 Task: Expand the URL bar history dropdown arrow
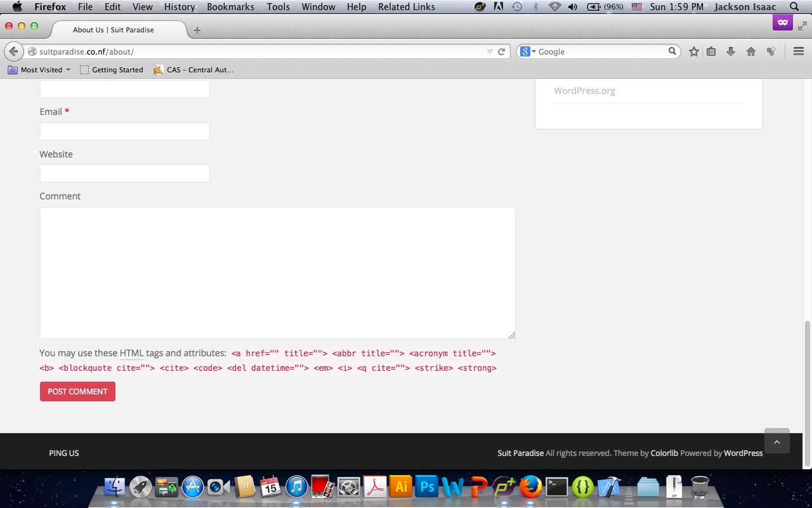490,51
